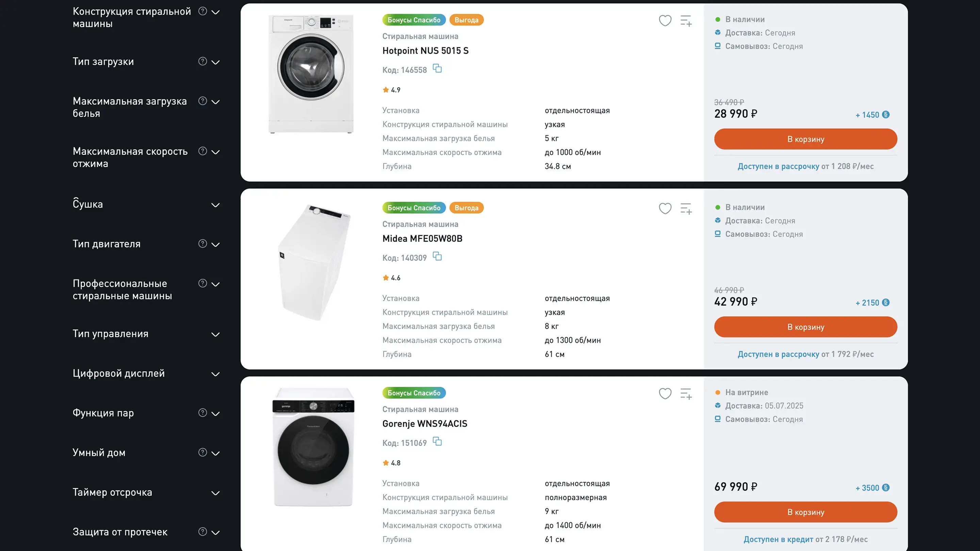Show help for Тип загрузки filter
This screenshot has width=980, height=551.
tap(203, 61)
